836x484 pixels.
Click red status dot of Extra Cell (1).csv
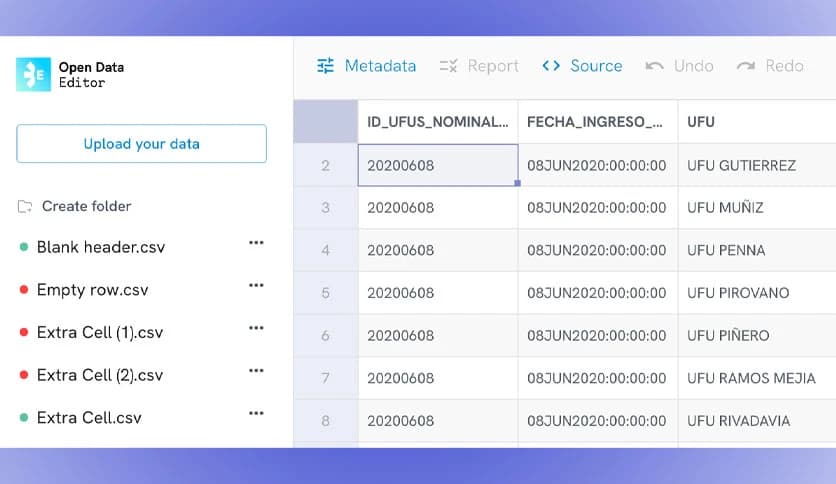pyautogui.click(x=24, y=332)
